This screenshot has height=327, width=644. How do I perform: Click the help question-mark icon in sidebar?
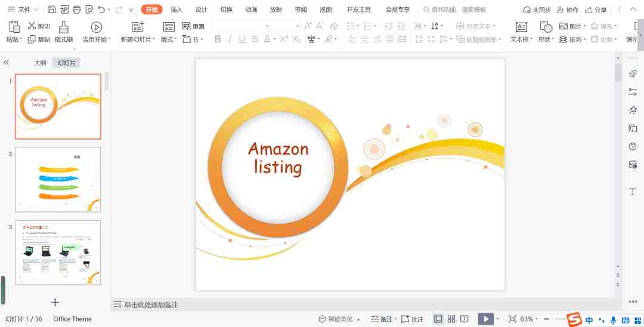point(633,147)
